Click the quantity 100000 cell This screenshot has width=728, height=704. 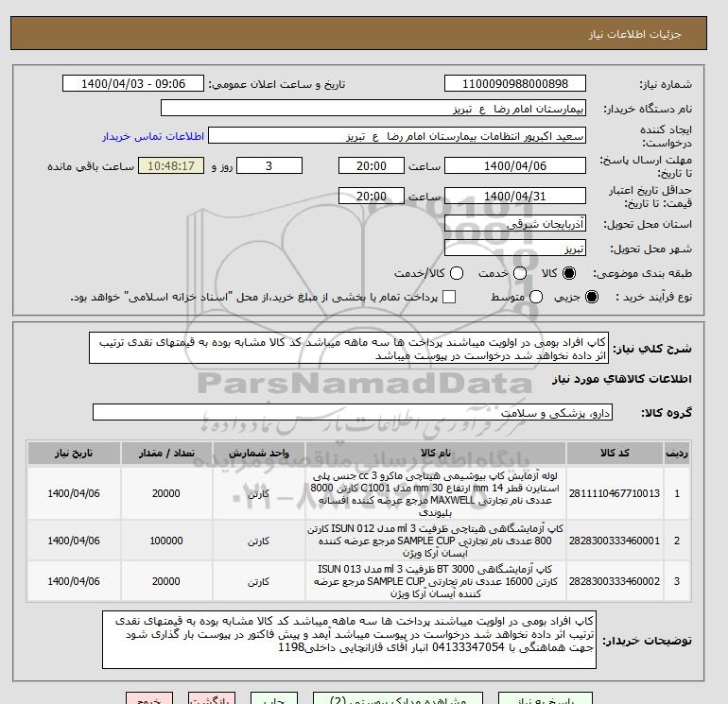[x=166, y=541]
